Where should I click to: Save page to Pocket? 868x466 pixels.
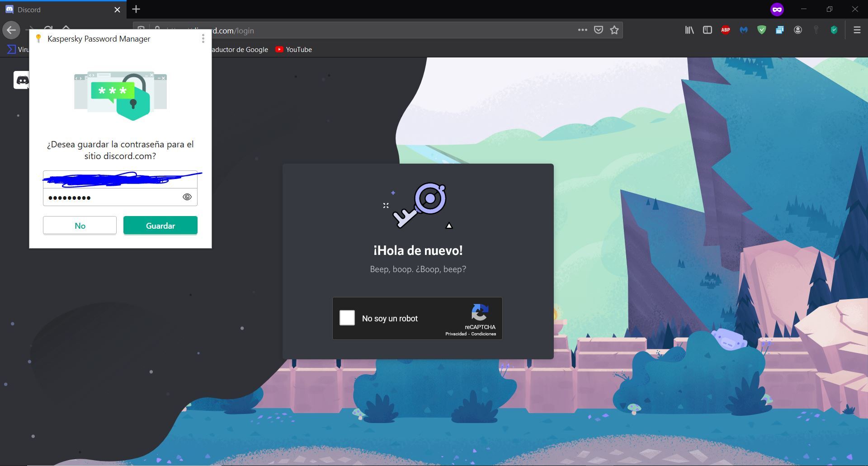(x=599, y=30)
